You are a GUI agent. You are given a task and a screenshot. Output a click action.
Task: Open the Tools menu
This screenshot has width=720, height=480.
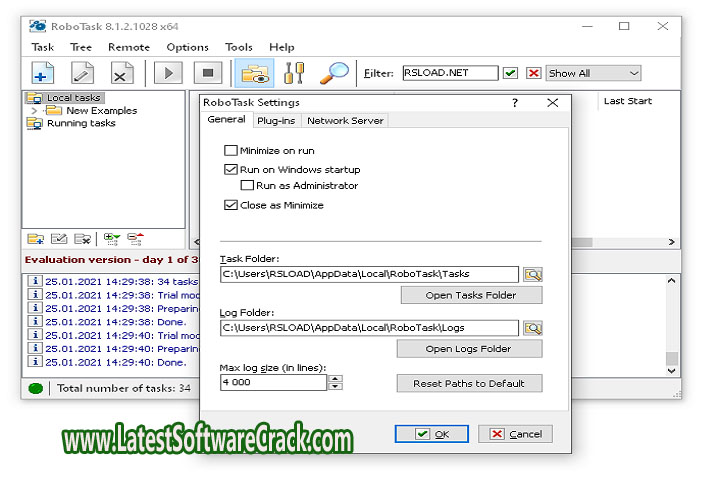point(239,47)
